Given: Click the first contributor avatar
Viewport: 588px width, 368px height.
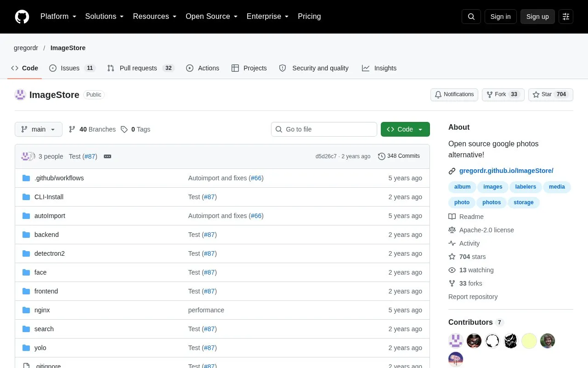Looking at the screenshot, I should [456, 341].
